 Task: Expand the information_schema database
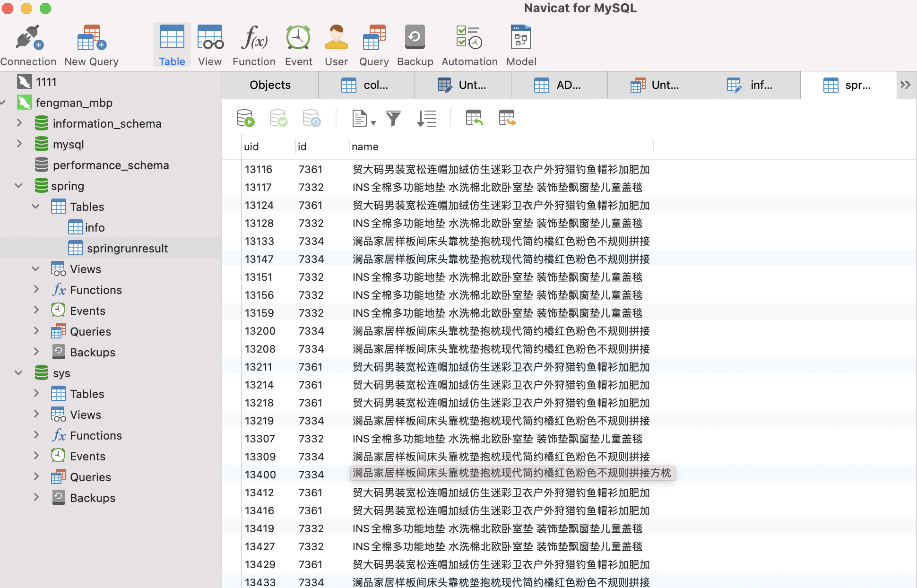click(x=19, y=123)
